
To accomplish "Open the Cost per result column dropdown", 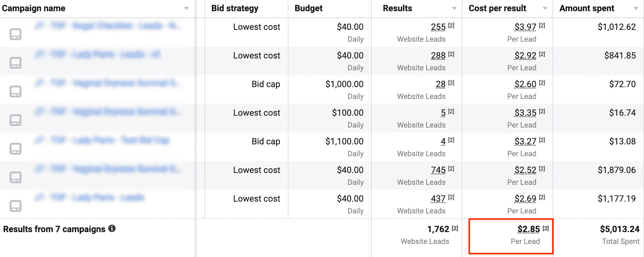I will point(545,8).
